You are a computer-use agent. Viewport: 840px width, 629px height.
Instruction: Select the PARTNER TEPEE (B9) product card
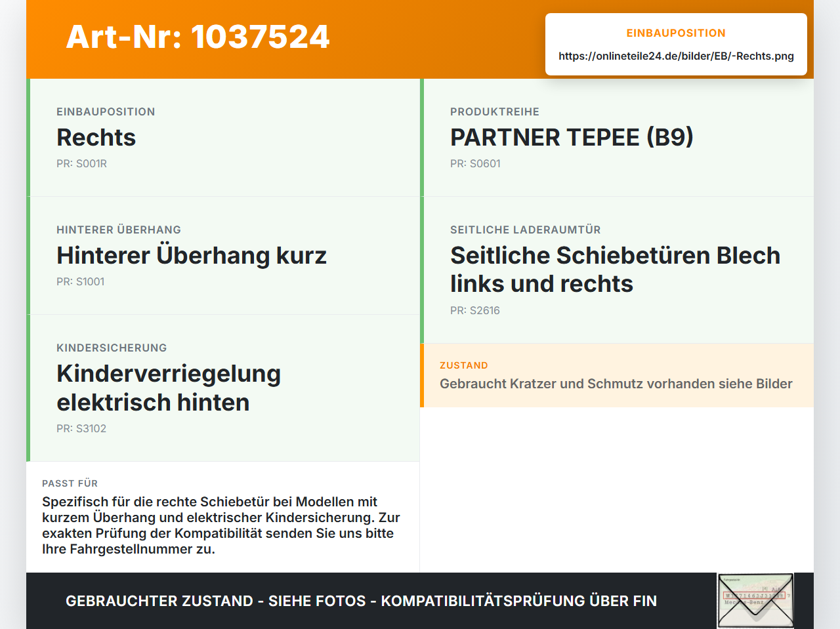pos(617,138)
